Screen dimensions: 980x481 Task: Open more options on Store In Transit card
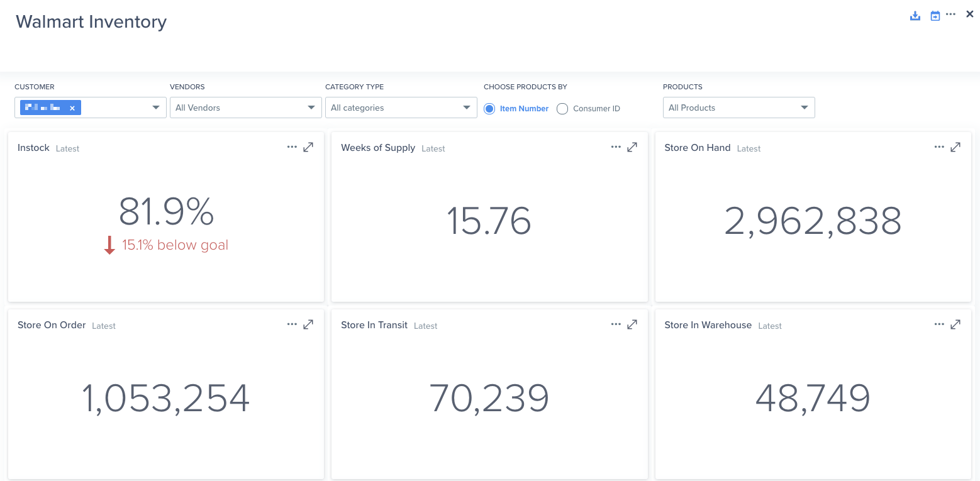[x=616, y=324]
